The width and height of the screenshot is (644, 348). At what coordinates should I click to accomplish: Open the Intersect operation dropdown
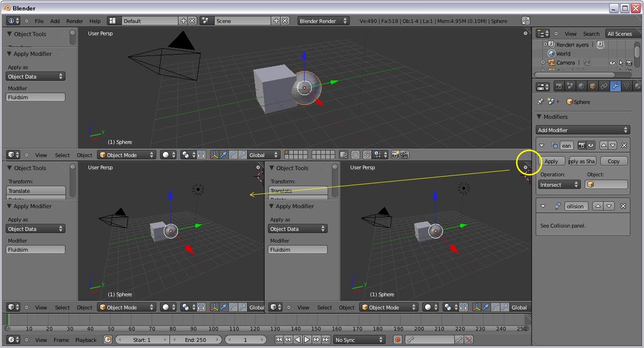pos(559,184)
